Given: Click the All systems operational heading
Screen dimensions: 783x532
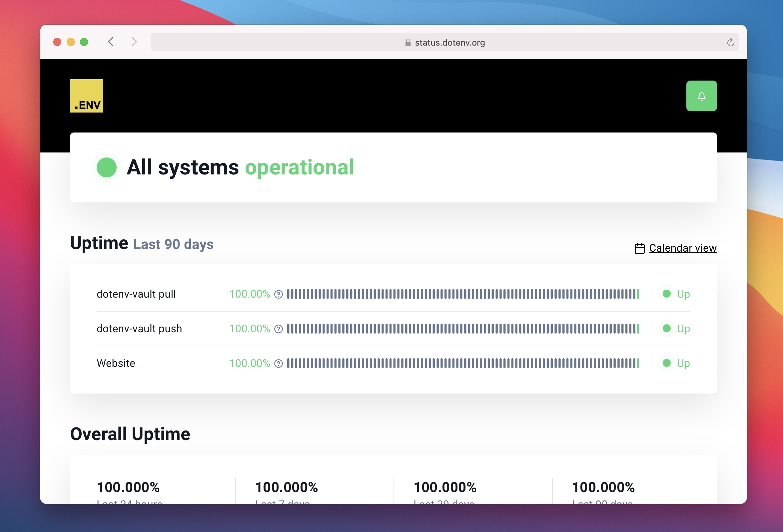Looking at the screenshot, I should [x=240, y=168].
